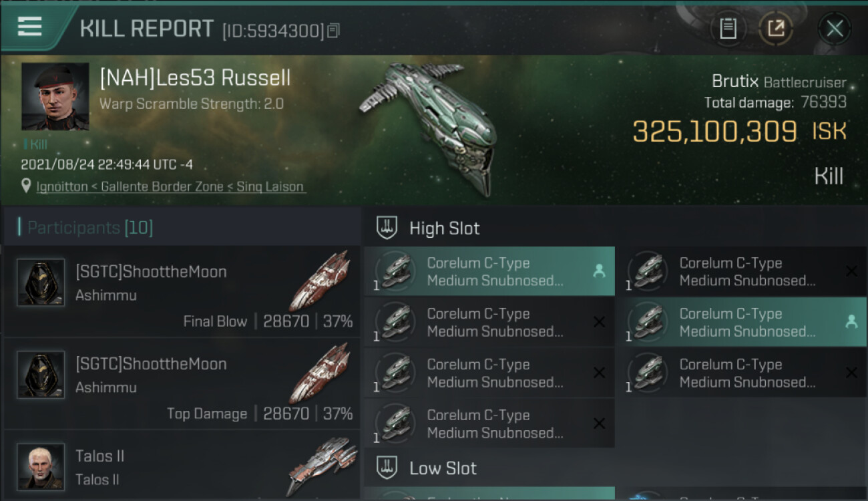Open the Ignoitton location link

click(171, 187)
